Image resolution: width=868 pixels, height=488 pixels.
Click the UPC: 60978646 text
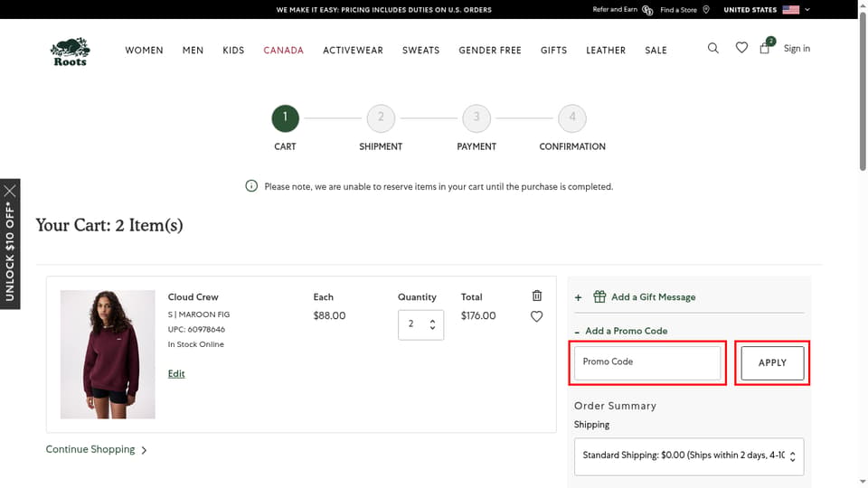[196, 329]
